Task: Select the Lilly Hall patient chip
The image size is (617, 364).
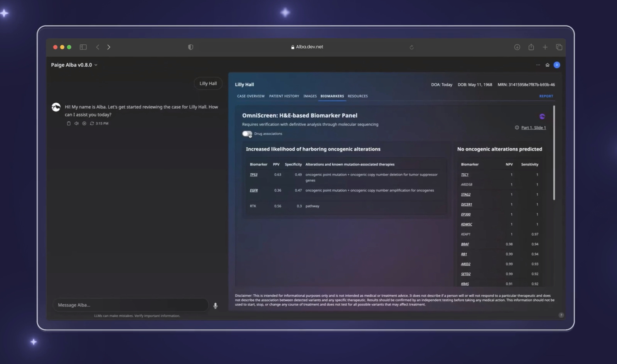Action: coord(208,83)
